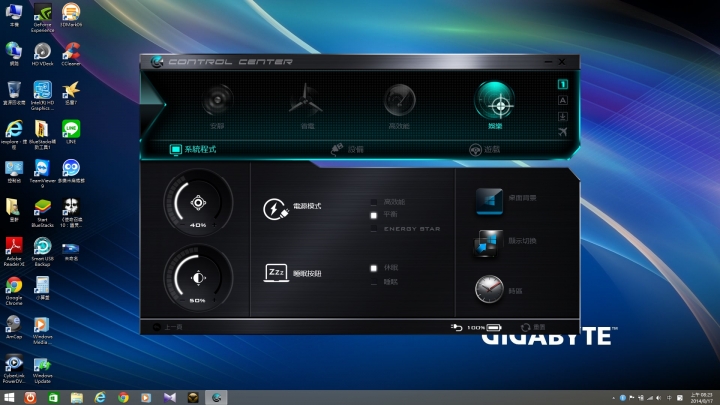Switch to the 遊戲 gaming tab
Viewport: 720px width, 405px height.
484,150
